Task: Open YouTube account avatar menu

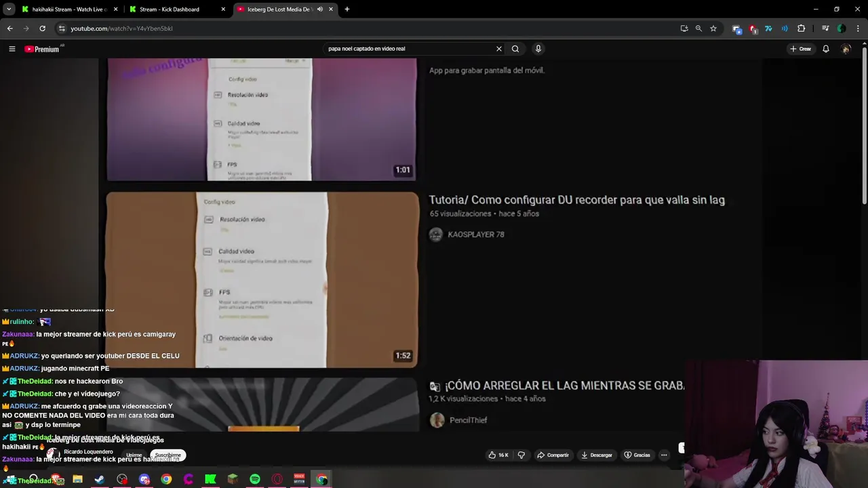Action: pyautogui.click(x=846, y=49)
